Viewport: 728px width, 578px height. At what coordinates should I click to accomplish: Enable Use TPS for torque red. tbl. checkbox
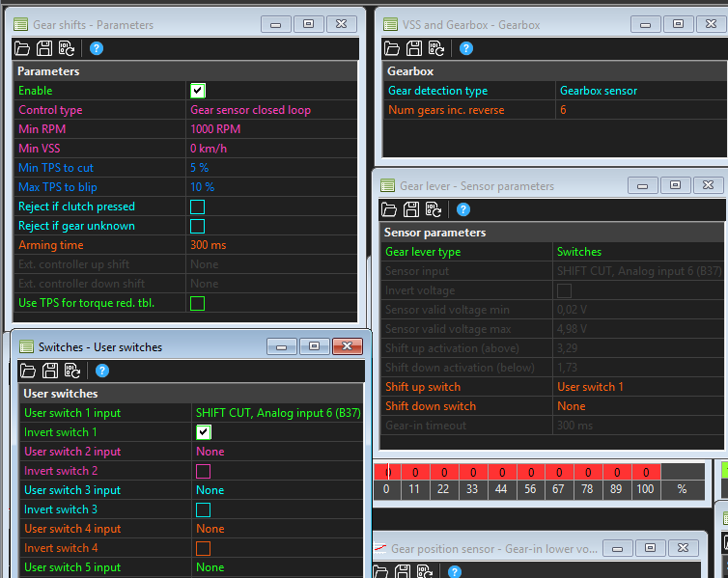pos(197,303)
